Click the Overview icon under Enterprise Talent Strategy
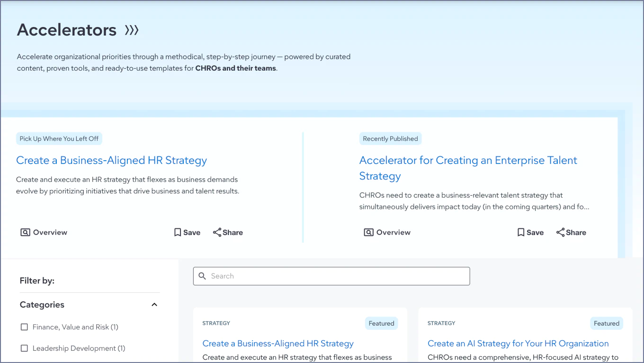644x363 pixels. click(x=368, y=232)
